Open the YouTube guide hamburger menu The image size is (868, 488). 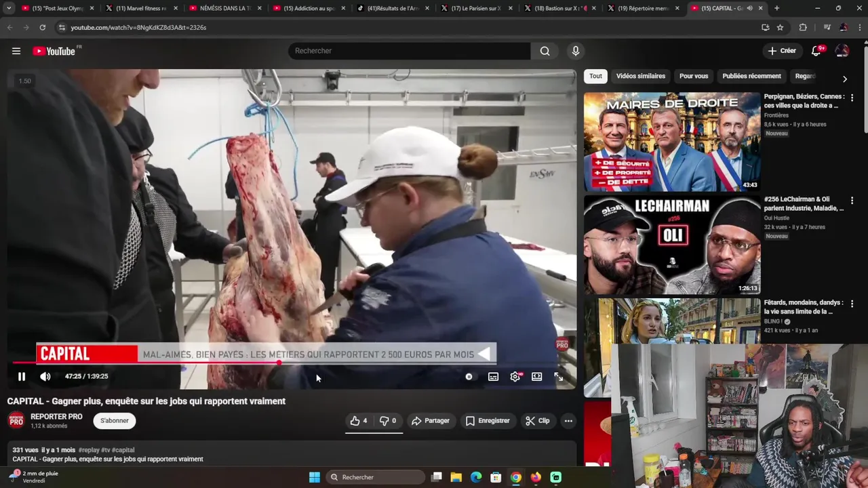[x=16, y=51]
